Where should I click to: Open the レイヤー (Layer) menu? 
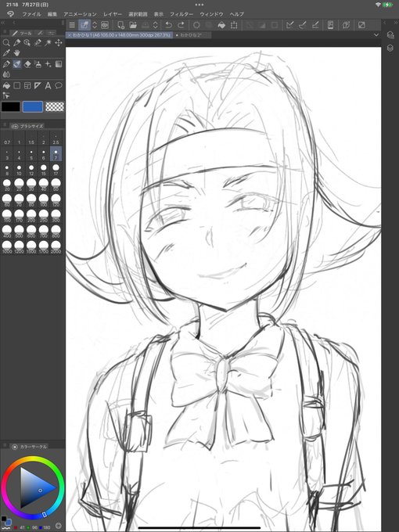(x=113, y=14)
